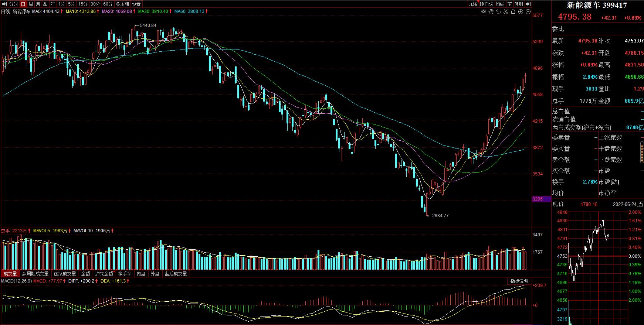Toggle the padlock lock icon
Screen dimensions: 644x325
click(x=513, y=11)
